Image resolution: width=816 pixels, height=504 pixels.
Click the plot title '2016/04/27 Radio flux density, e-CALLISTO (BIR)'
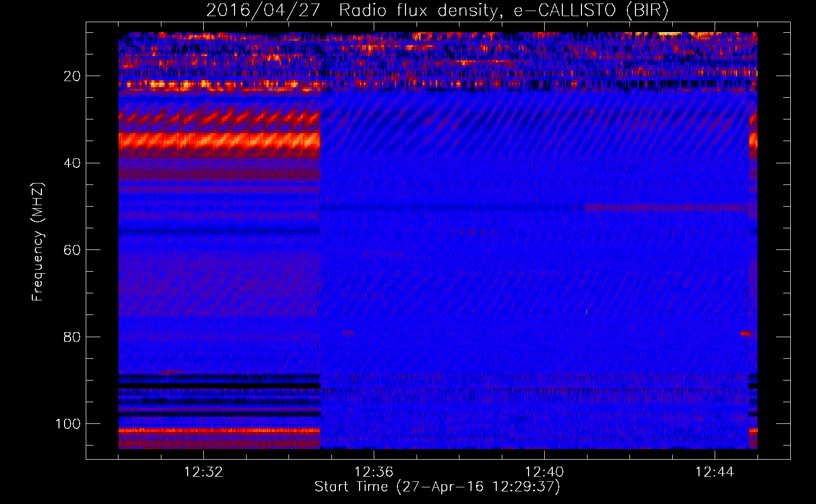(x=437, y=11)
